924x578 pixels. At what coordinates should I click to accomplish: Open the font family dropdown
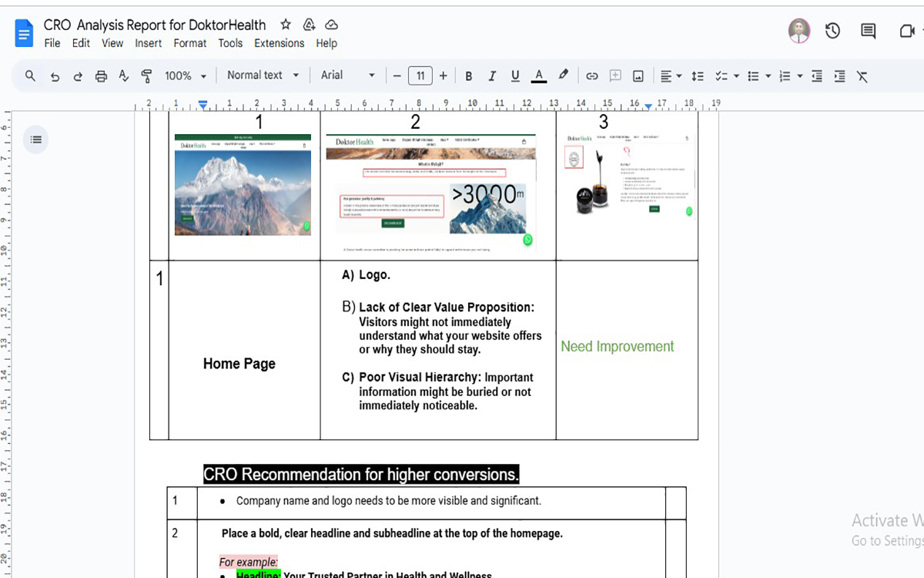click(347, 76)
